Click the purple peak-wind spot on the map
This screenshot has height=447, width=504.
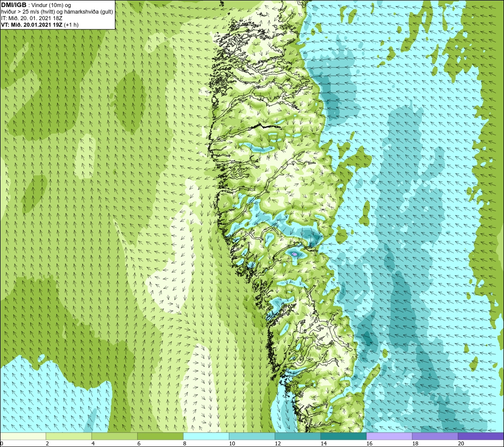295,254
